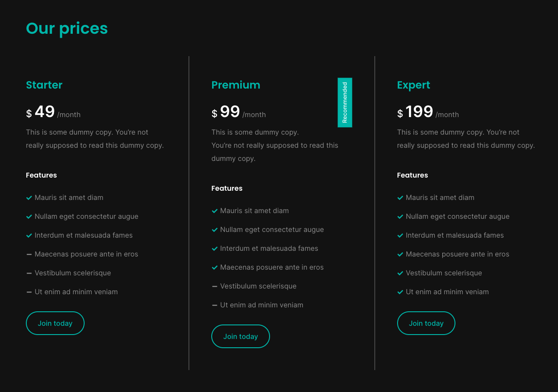Click the dash icon beside Premium's Ut enim ad minim
558x392 pixels.
(x=215, y=305)
